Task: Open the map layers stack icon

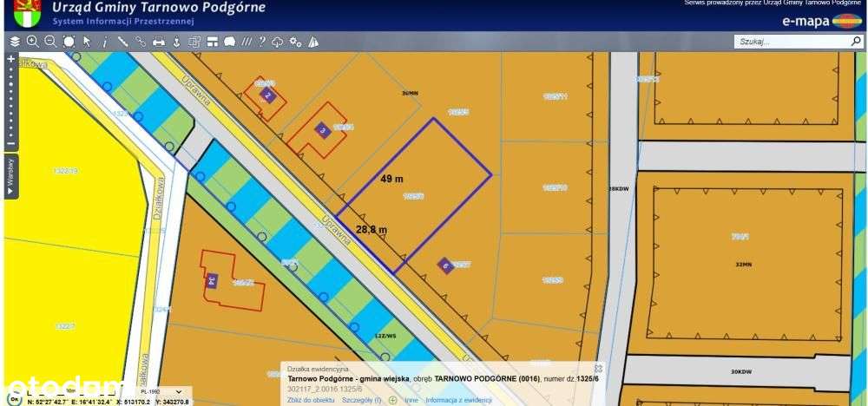Action: (x=15, y=42)
